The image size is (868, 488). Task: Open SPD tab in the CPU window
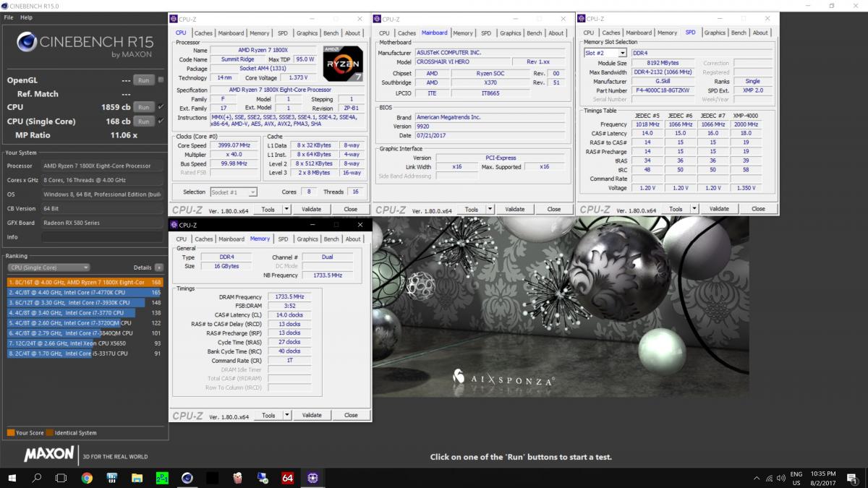[x=283, y=33]
